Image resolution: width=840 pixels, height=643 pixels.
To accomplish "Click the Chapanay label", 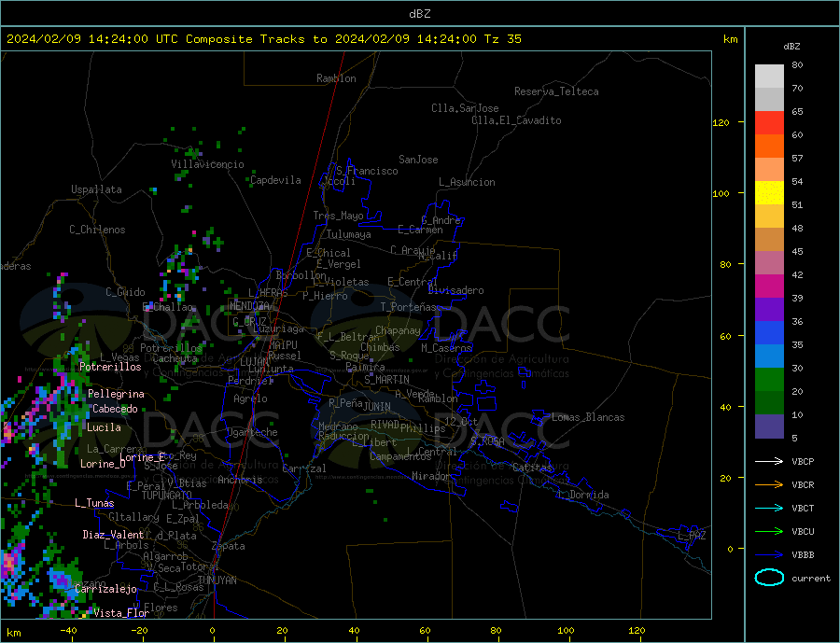I will click(398, 330).
